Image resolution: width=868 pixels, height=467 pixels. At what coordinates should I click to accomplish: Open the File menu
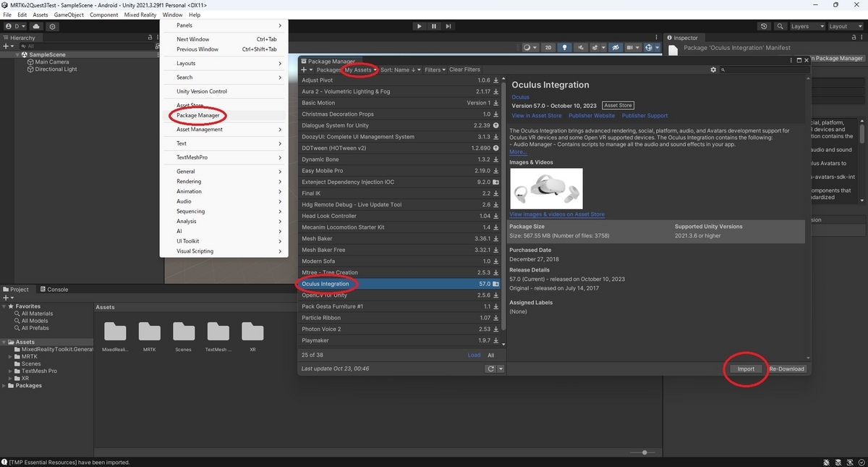click(x=7, y=14)
